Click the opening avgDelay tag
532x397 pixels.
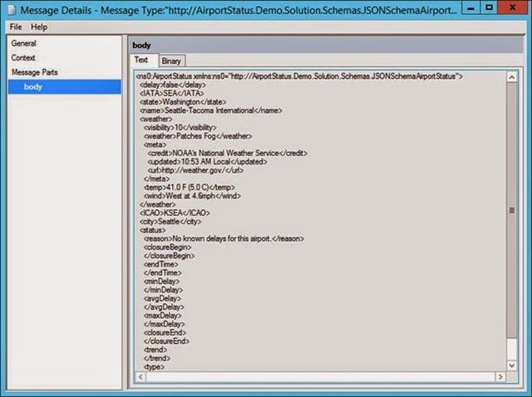[x=162, y=298]
